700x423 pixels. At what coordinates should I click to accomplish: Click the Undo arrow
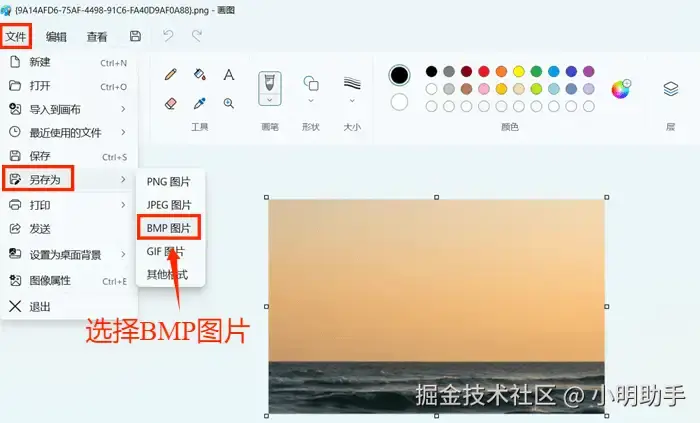[x=168, y=36]
